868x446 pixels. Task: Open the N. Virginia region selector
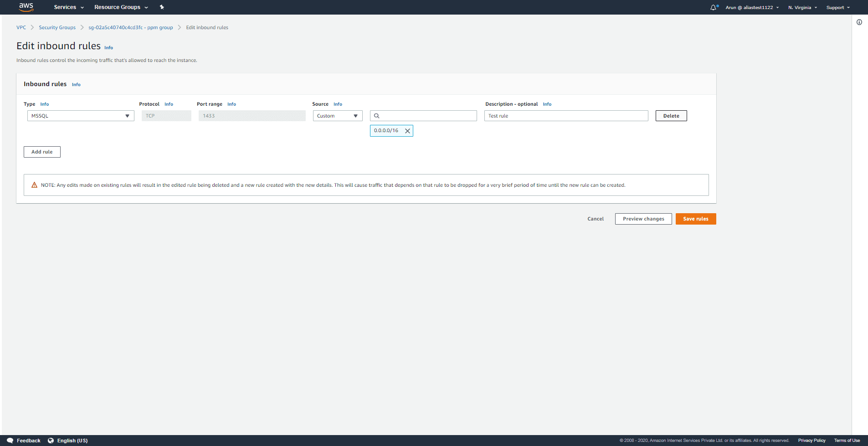[802, 7]
